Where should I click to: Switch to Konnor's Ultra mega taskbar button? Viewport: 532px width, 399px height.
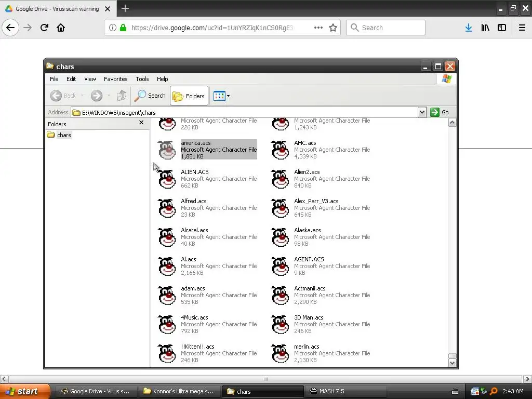pyautogui.click(x=179, y=391)
